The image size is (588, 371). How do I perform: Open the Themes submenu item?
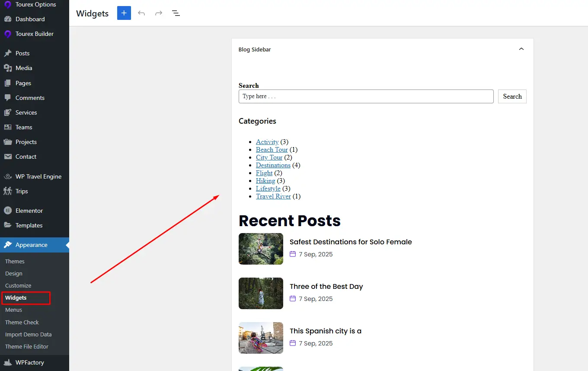pos(15,261)
